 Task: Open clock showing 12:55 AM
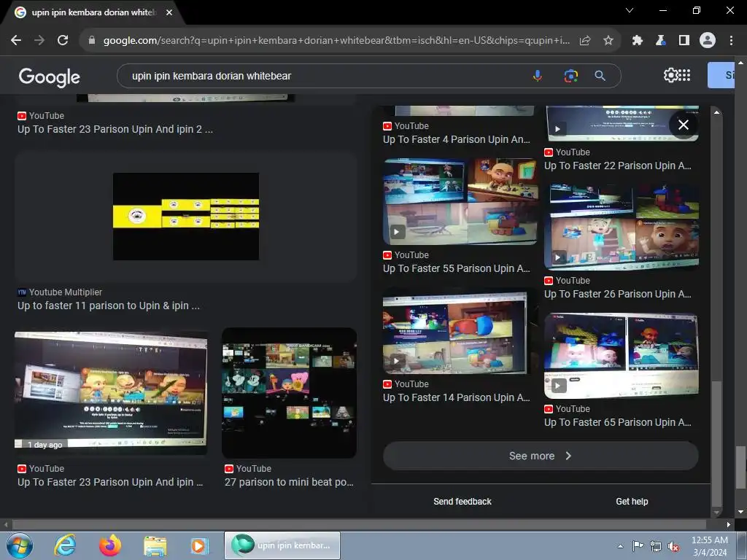pyautogui.click(x=709, y=545)
